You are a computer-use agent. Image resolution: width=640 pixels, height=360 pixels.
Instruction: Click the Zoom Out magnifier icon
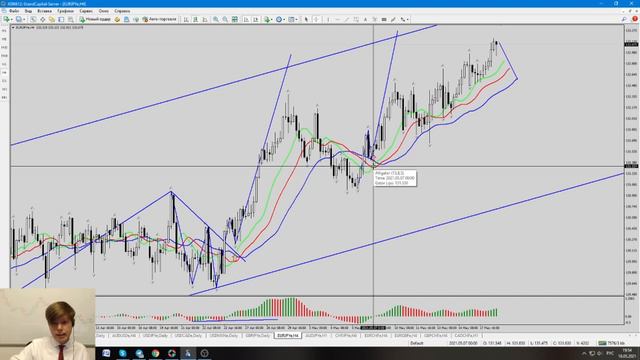(225, 19)
